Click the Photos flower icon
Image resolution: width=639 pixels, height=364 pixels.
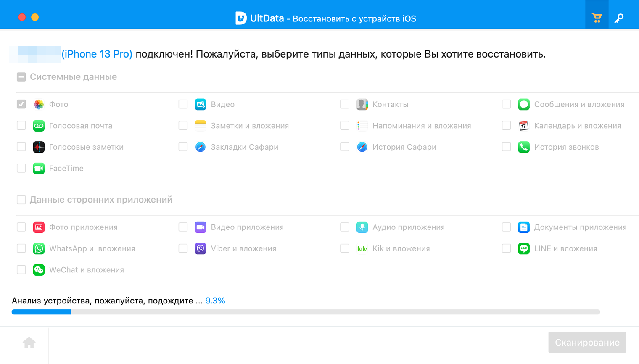[x=39, y=104]
